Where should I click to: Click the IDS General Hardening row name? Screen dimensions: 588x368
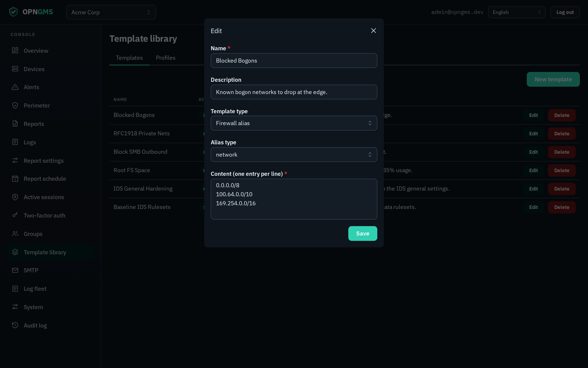143,189
